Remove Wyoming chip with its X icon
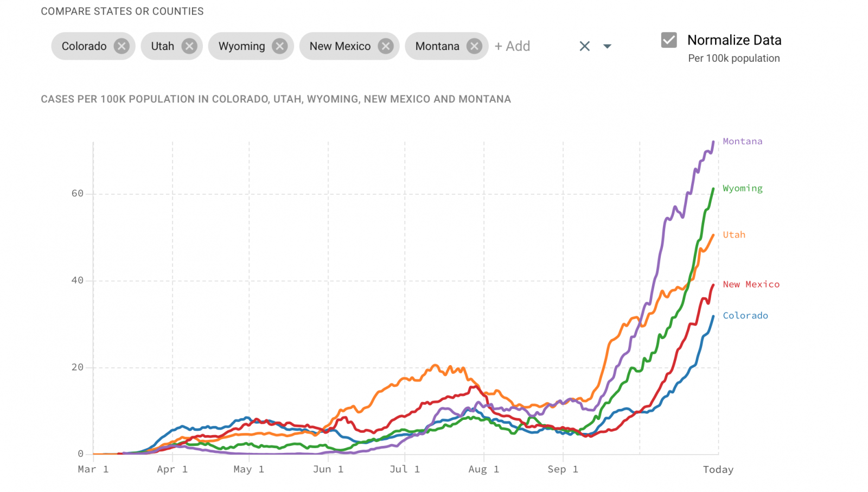This screenshot has height=492, width=868. coord(280,46)
